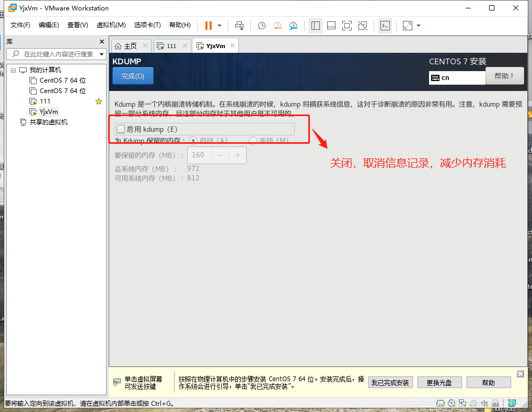Click the 完成(D) button
Image resolution: width=532 pixels, height=412 pixels.
133,75
